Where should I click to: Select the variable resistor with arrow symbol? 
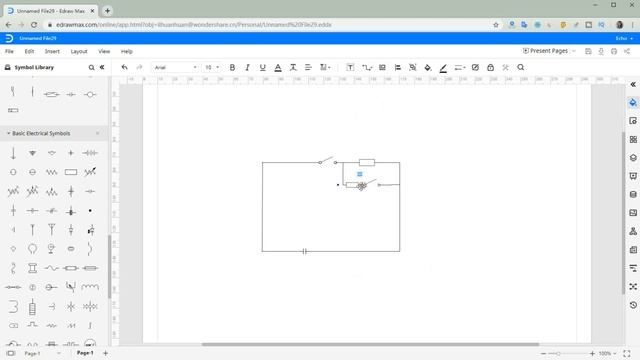(x=90, y=172)
